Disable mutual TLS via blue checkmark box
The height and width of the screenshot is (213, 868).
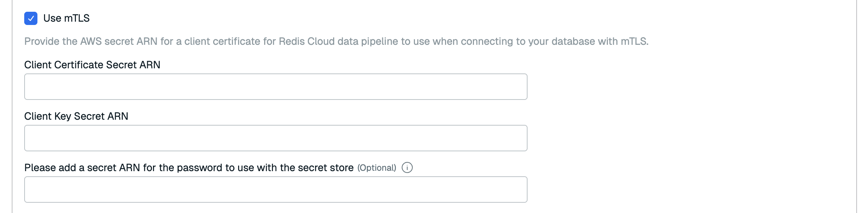click(31, 18)
